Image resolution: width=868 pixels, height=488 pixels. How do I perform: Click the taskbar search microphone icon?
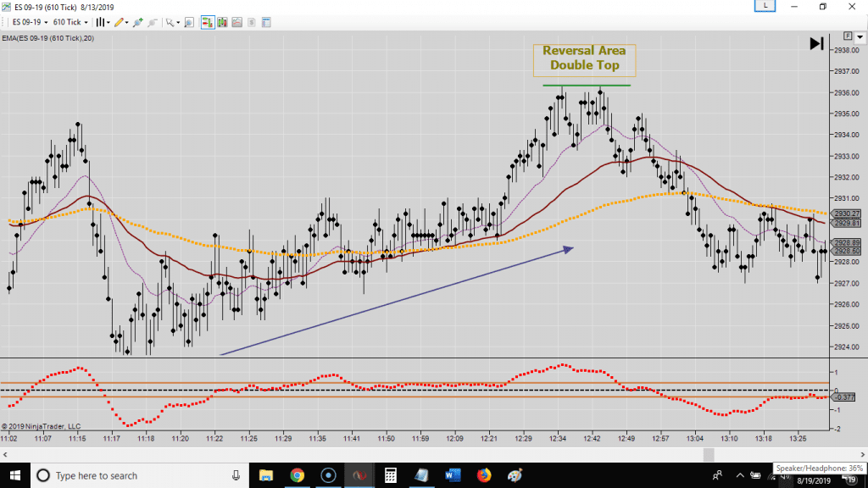click(x=236, y=475)
